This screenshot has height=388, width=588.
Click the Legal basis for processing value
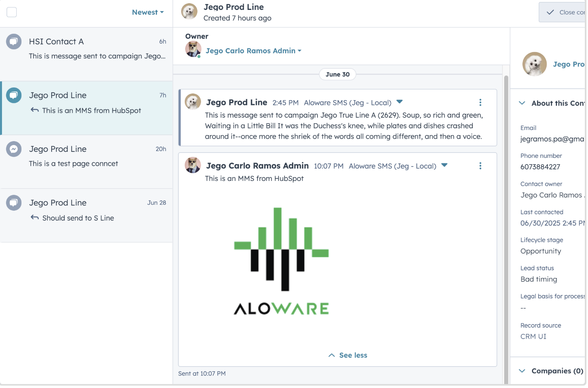[x=523, y=308]
